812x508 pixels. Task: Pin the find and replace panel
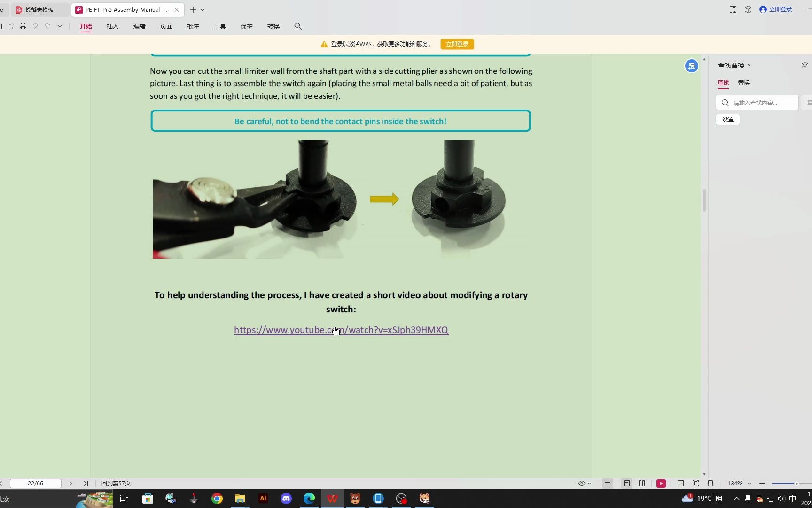(x=804, y=65)
